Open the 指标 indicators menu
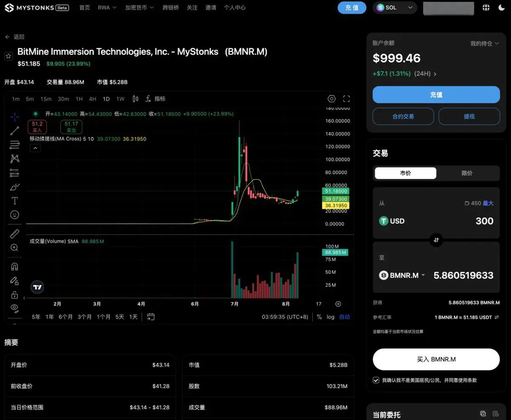 (x=155, y=99)
